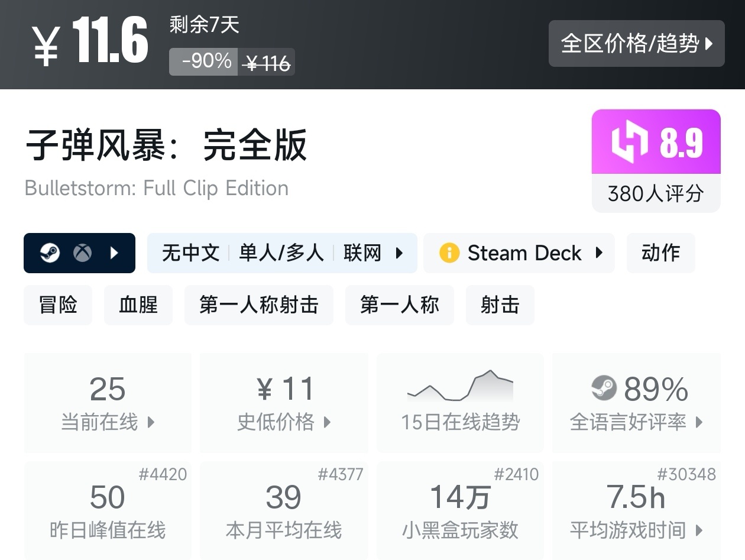The height and width of the screenshot is (560, 745).
Task: Click the rank #30348 label
Action: (x=686, y=474)
